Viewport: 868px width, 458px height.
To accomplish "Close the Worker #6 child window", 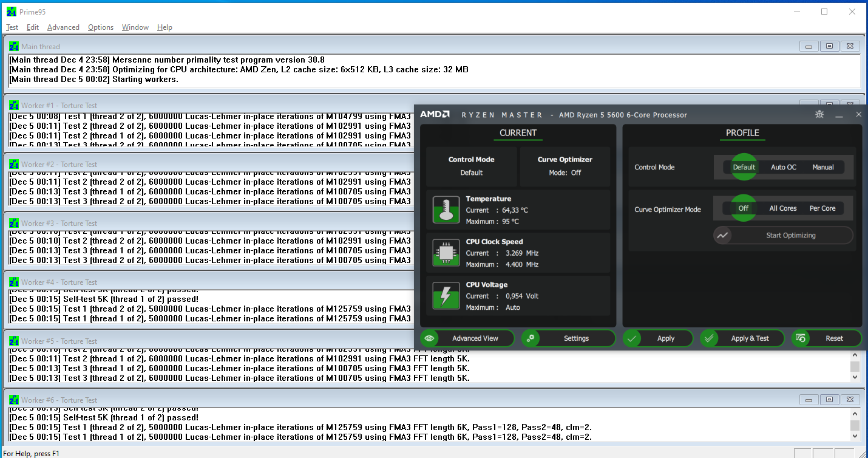I will [x=850, y=400].
